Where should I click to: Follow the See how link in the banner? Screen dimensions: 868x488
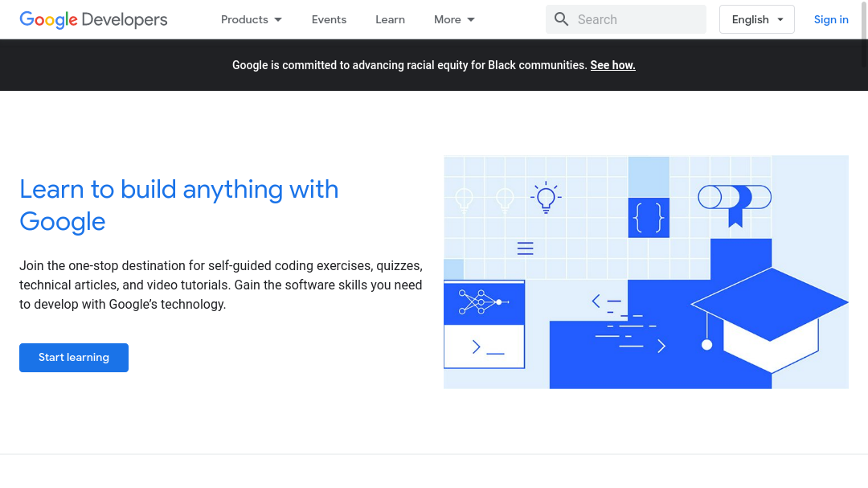612,65
